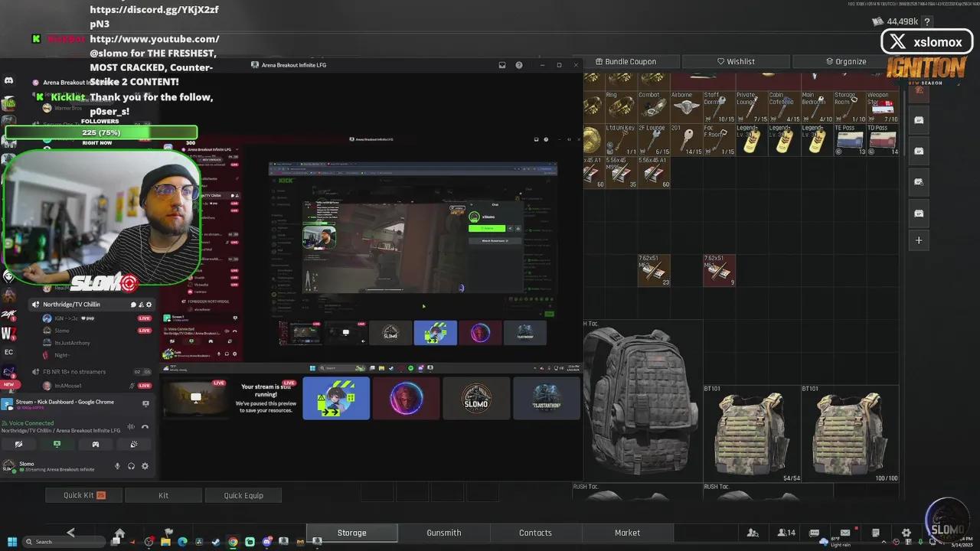The image size is (980, 551).
Task: Select the 2F Lounge key
Action: pos(654,140)
